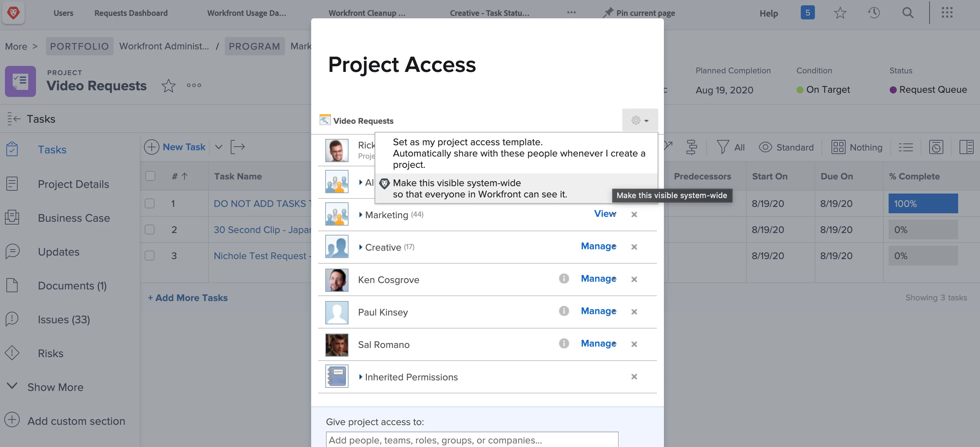
Task: Check the box for task row 1
Action: (x=150, y=203)
